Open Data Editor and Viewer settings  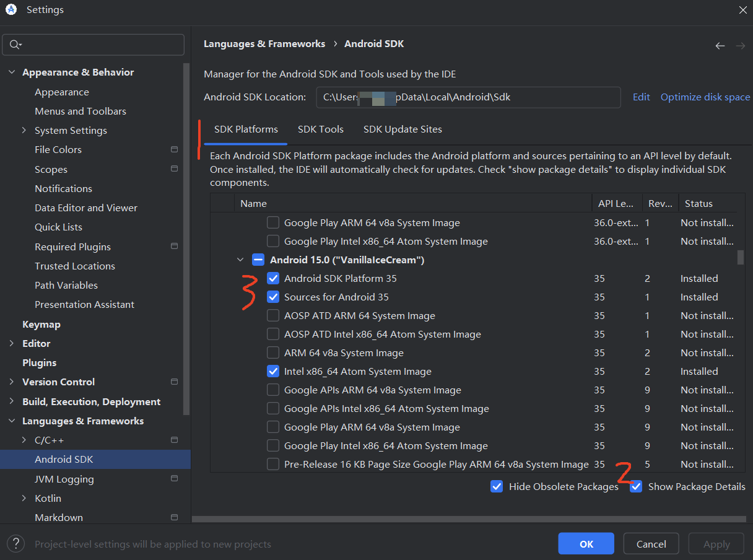[86, 208]
